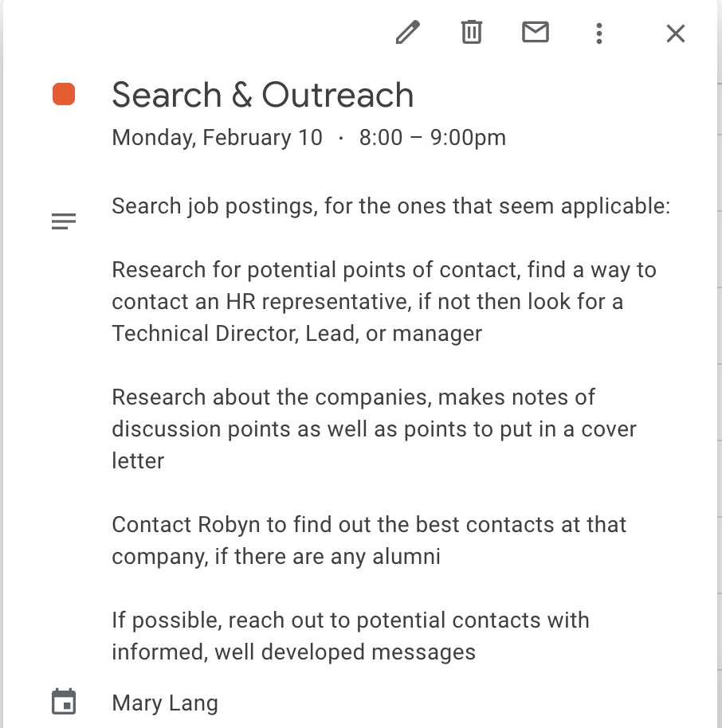
Task: Click the 'Research about the companies' line
Action: [353, 397]
